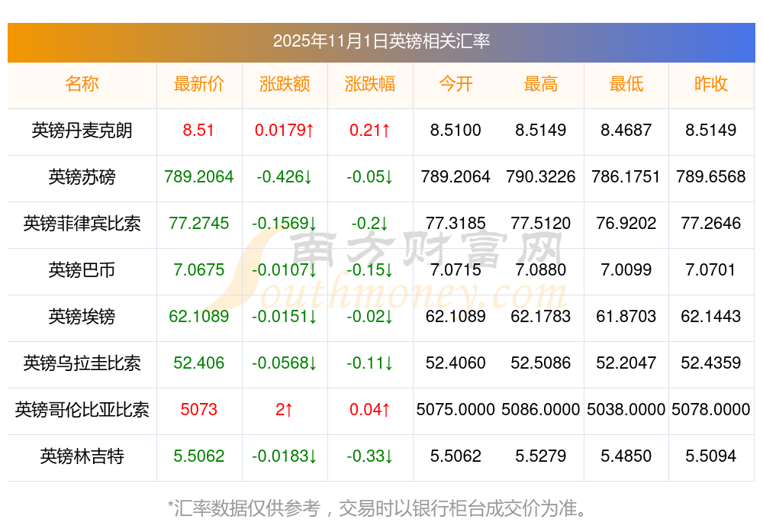763x532 pixels.
Task: Select the 最新价 column header
Action: point(199,85)
